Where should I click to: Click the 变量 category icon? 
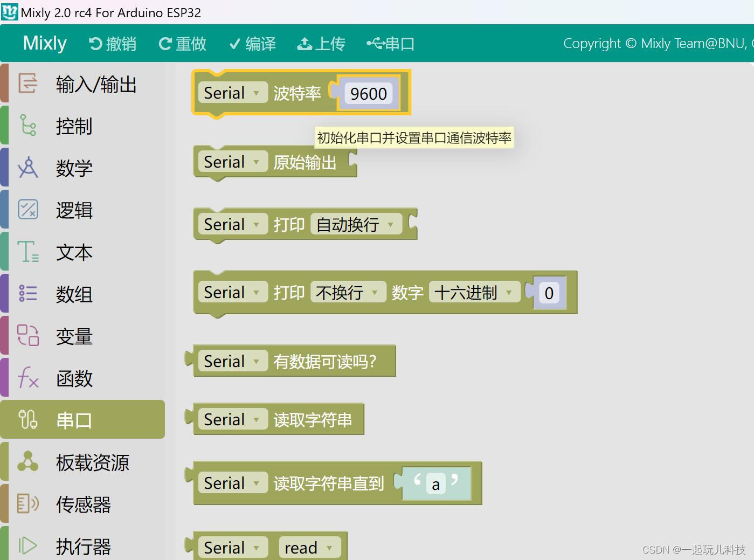click(x=27, y=335)
